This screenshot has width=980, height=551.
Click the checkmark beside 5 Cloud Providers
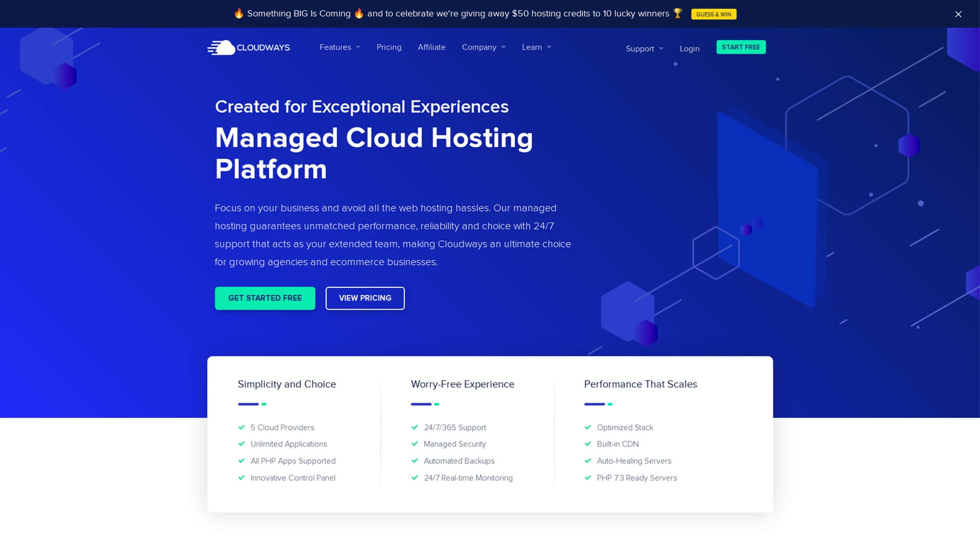pos(241,428)
